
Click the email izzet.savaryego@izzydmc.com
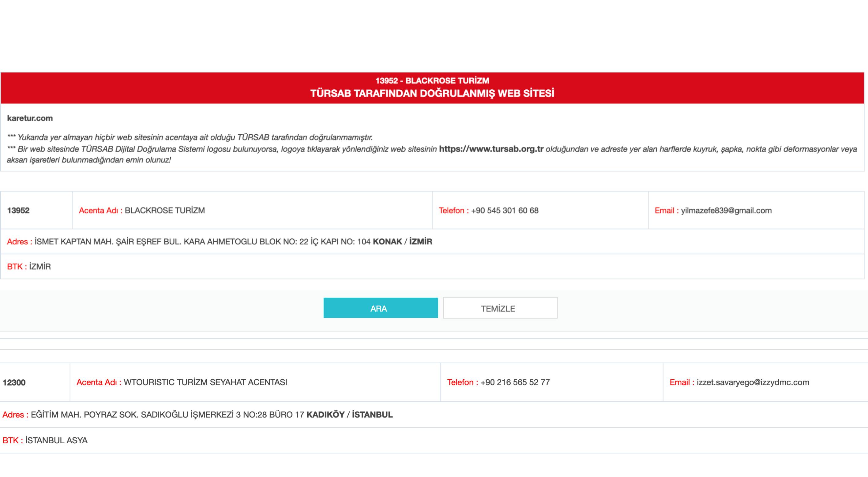point(753,382)
